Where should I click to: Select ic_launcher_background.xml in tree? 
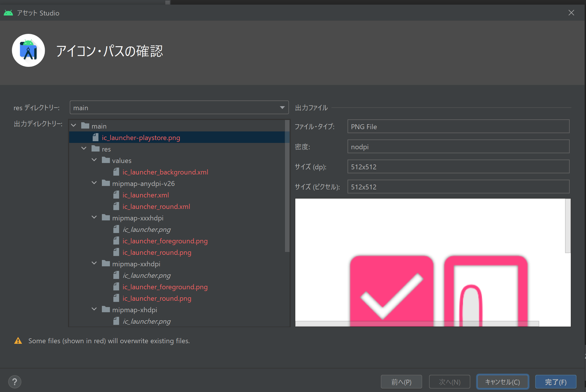pyautogui.click(x=165, y=172)
